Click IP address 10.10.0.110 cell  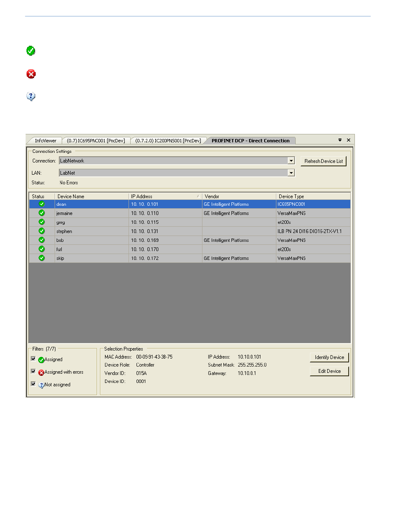pos(165,213)
